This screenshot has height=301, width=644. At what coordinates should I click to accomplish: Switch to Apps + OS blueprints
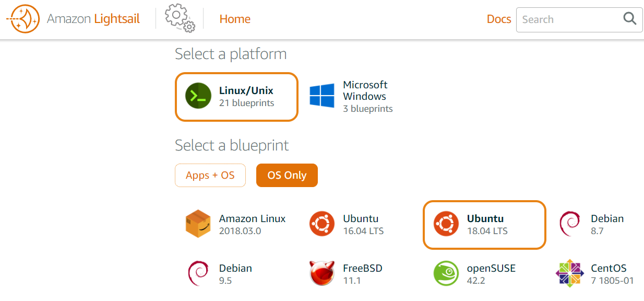(x=210, y=176)
